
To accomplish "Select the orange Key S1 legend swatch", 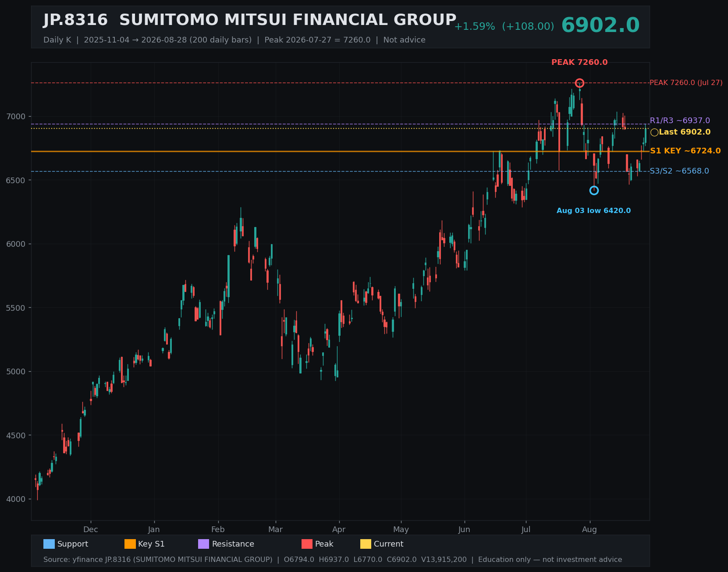I will 130,544.
